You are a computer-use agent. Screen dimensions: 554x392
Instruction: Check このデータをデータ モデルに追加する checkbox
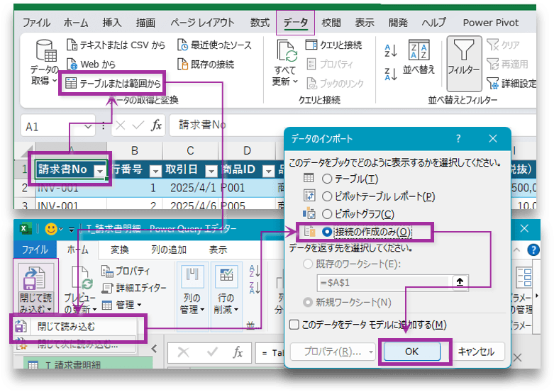pos(294,325)
